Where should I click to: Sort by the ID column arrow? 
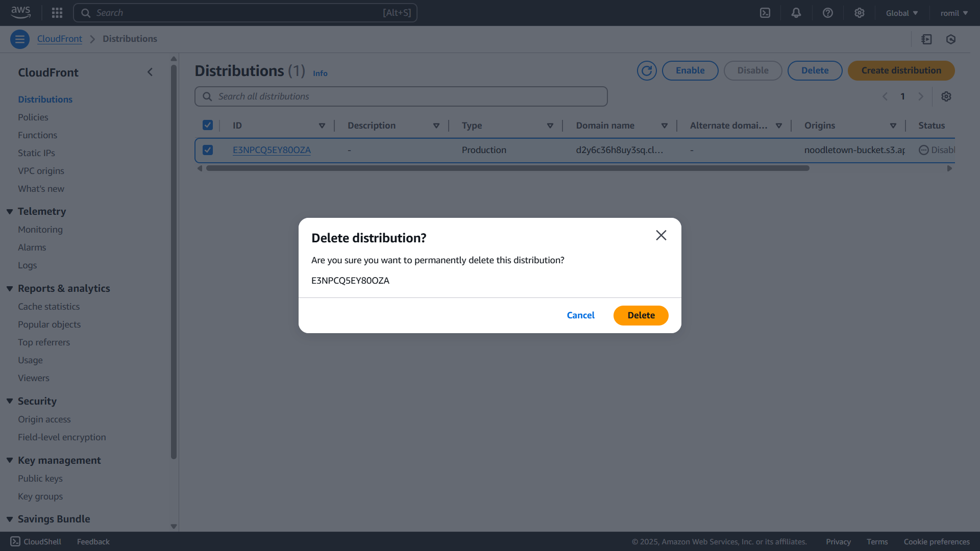tap(322, 126)
